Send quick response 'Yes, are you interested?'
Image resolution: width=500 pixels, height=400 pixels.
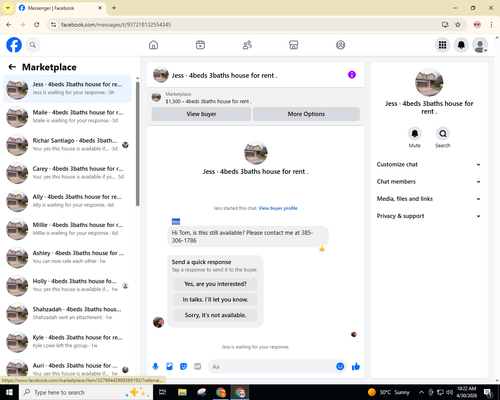pos(215,284)
